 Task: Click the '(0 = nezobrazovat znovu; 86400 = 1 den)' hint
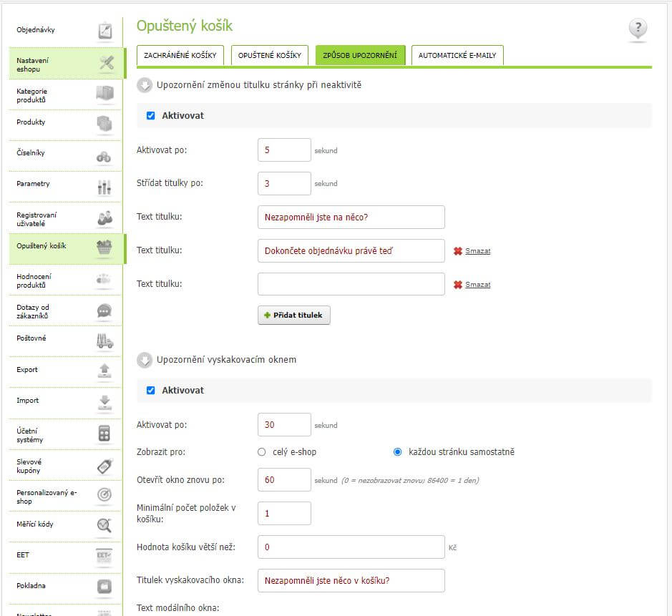(x=410, y=481)
